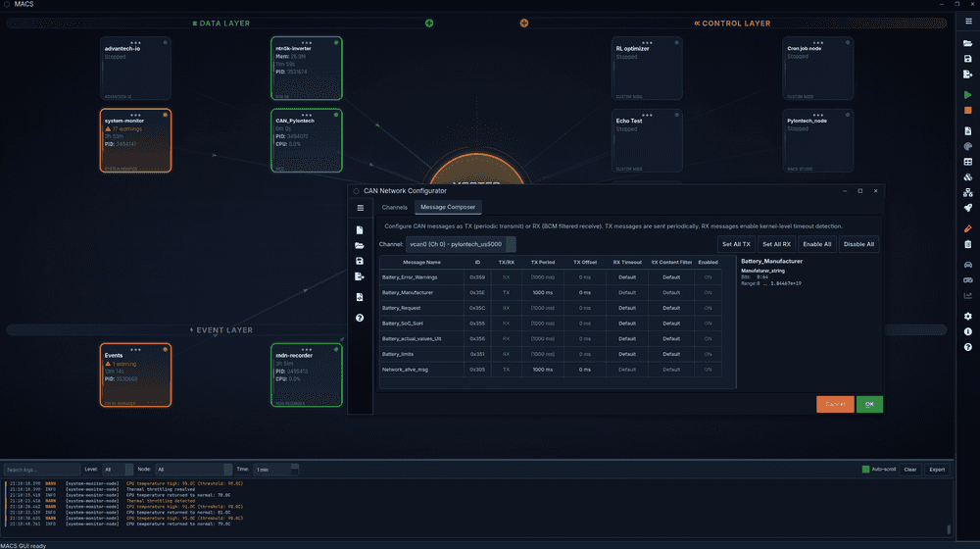Click color palette icon in right toolbar
980x549 pixels.
[968, 146]
